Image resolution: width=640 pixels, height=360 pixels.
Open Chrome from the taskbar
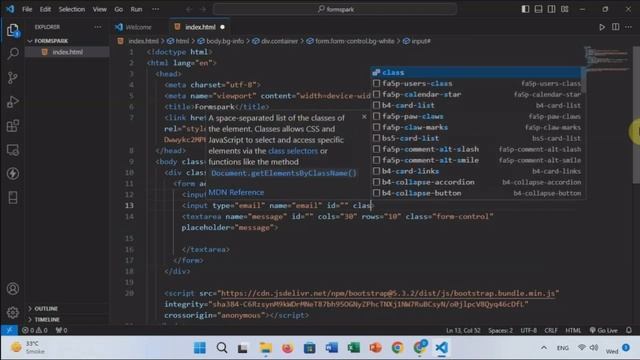click(x=397, y=348)
